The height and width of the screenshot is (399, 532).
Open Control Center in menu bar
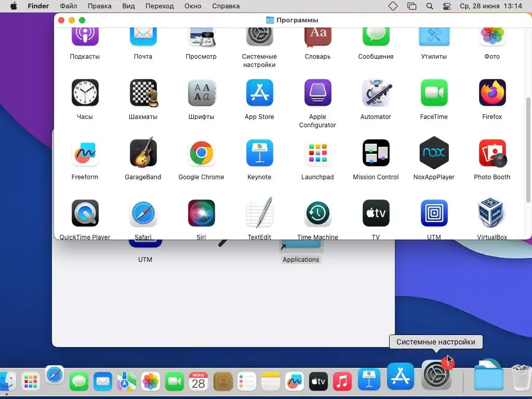(447, 6)
